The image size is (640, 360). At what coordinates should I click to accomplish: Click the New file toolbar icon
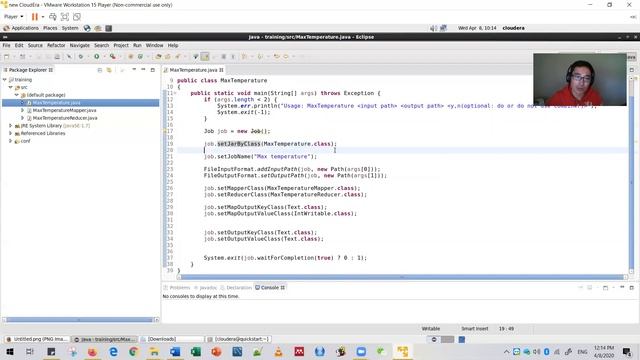click(x=7, y=57)
